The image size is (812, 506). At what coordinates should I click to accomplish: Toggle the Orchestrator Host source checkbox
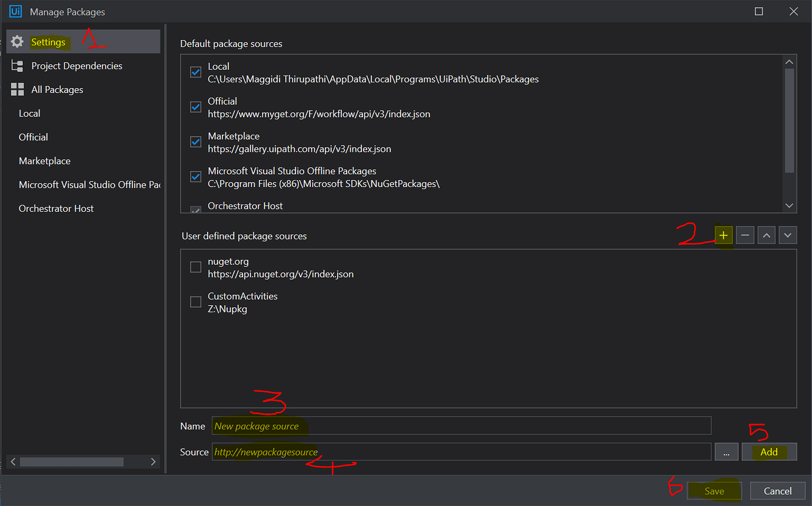click(196, 209)
